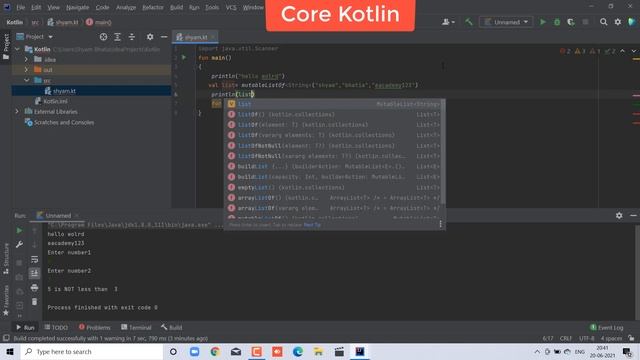640x360 pixels.
Task: Click the Run with Coverage icon
Action: [571, 22]
